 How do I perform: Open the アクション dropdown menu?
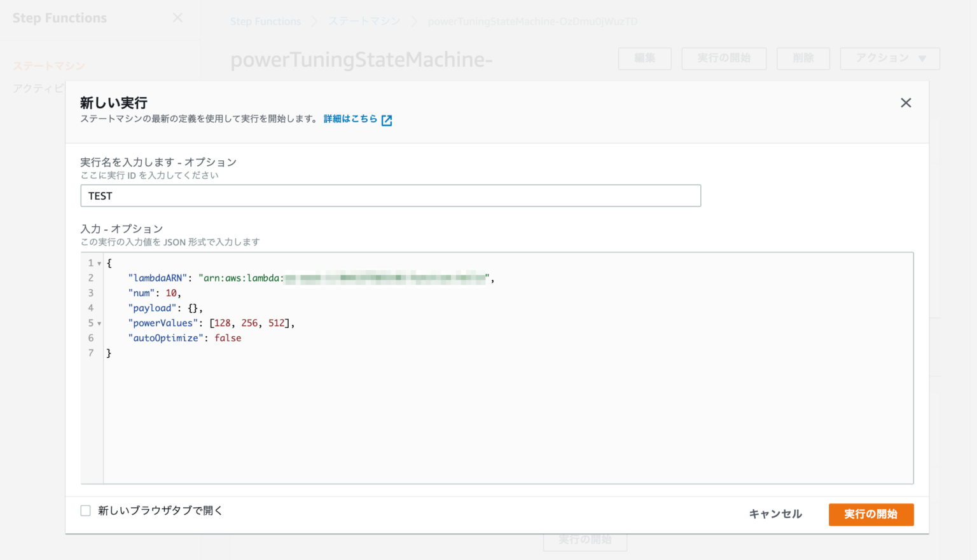point(889,58)
